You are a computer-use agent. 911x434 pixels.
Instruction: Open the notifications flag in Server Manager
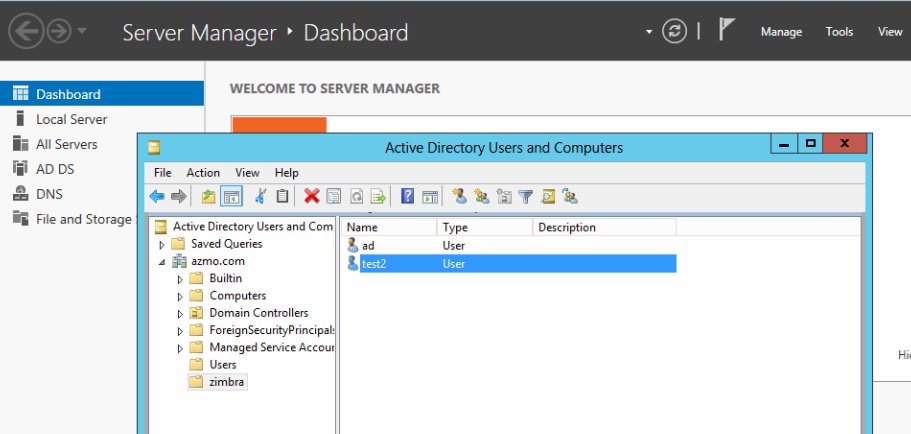(727, 31)
